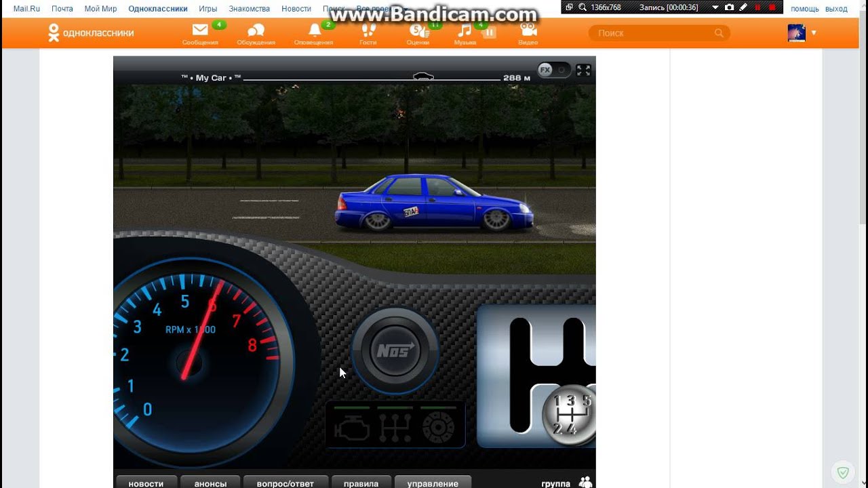Select Одноклассники in the top bar
868x488 pixels.
tap(158, 9)
